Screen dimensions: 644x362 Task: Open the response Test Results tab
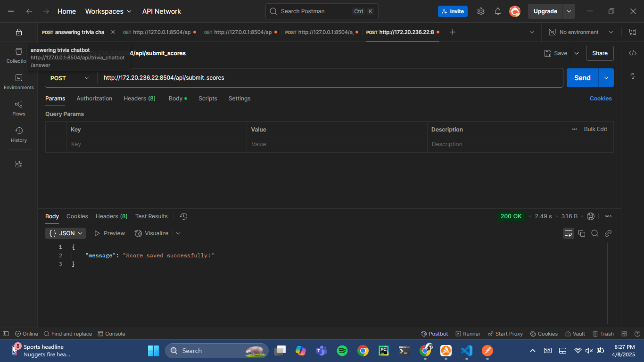[x=151, y=216]
